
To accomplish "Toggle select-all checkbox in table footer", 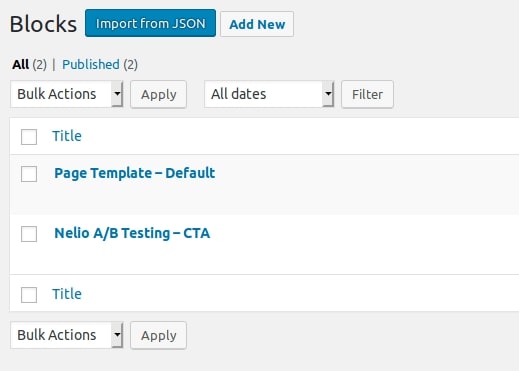I will point(29,295).
